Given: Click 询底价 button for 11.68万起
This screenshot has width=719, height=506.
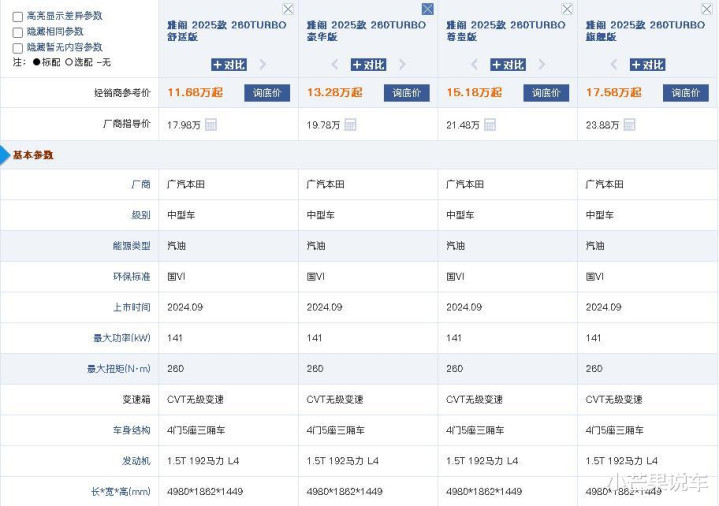Looking at the screenshot, I should [x=267, y=93].
